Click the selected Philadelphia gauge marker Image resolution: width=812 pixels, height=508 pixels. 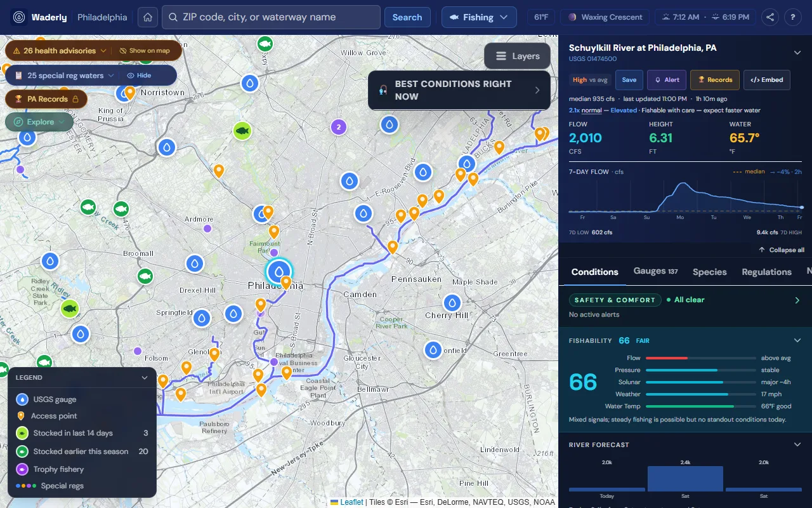[x=278, y=272]
